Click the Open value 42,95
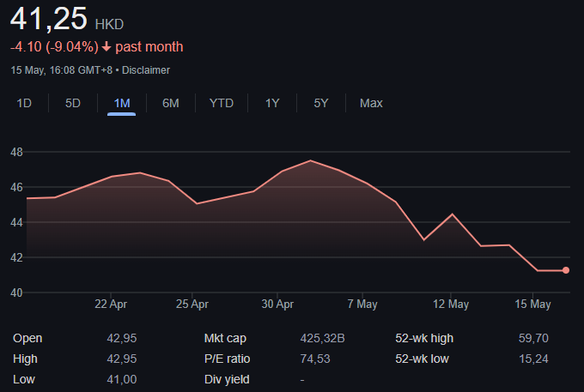This screenshot has width=584, height=392. coord(122,339)
